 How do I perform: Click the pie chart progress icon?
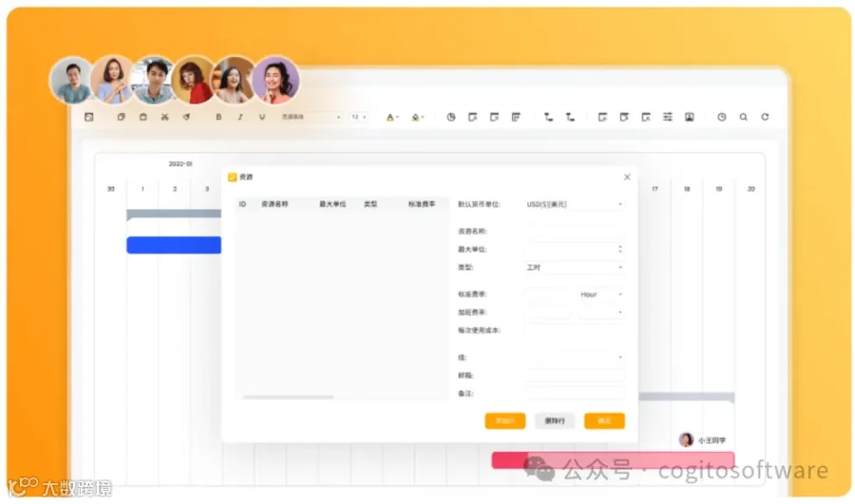point(451,117)
